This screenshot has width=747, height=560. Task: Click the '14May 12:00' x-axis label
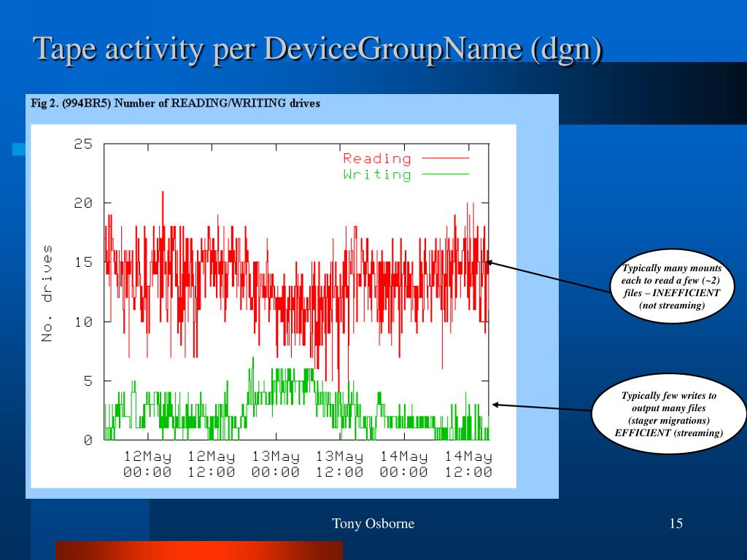pos(468,464)
